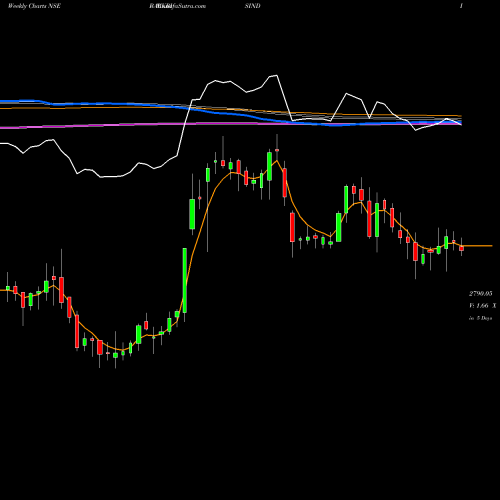Click the 'V: 1.66 X' volume text
The height and width of the screenshot is (500, 500).
(x=482, y=305)
